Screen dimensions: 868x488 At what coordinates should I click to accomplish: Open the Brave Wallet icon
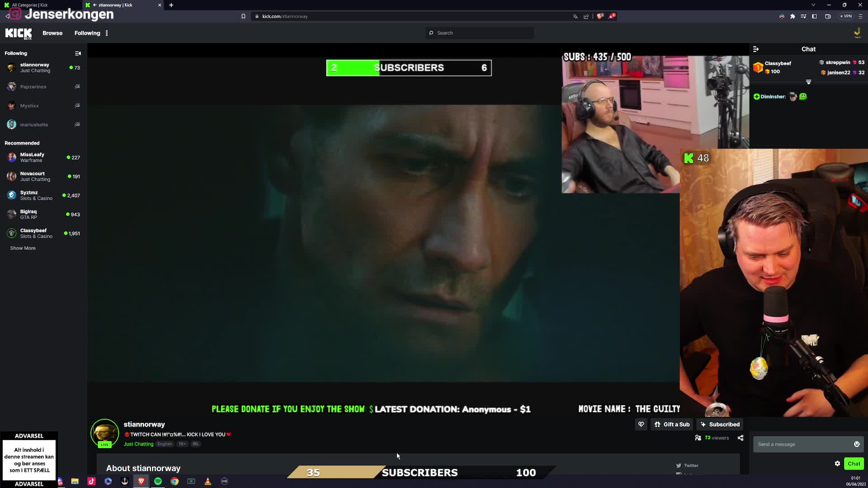[828, 16]
